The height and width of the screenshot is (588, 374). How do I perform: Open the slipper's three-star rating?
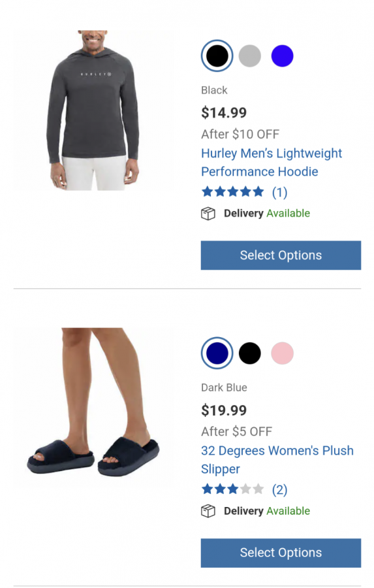(x=233, y=489)
